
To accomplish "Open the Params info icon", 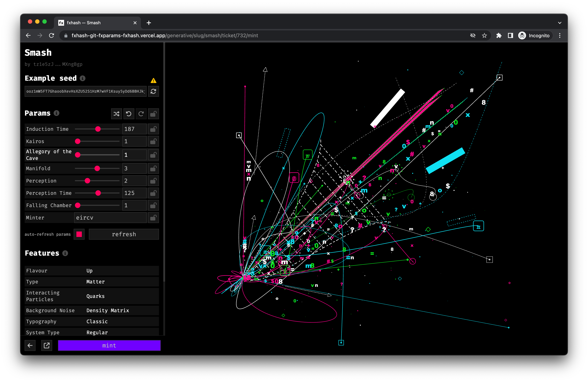I will (x=57, y=113).
